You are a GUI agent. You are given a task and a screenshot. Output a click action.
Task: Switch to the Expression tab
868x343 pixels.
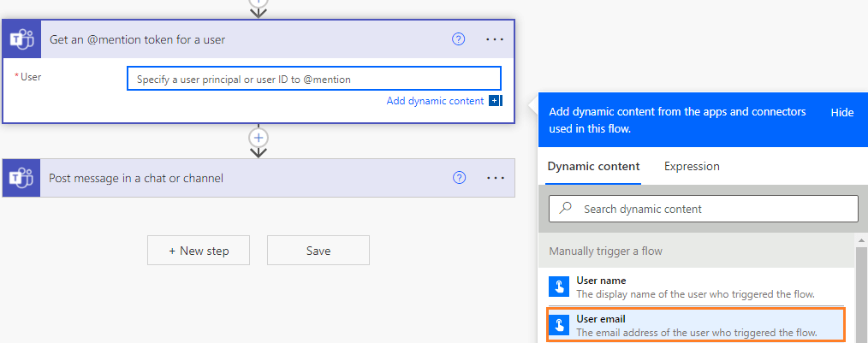(692, 167)
